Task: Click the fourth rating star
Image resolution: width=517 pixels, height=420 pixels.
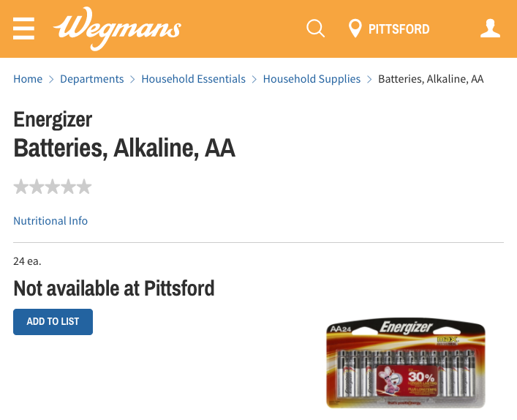Action: coord(69,187)
